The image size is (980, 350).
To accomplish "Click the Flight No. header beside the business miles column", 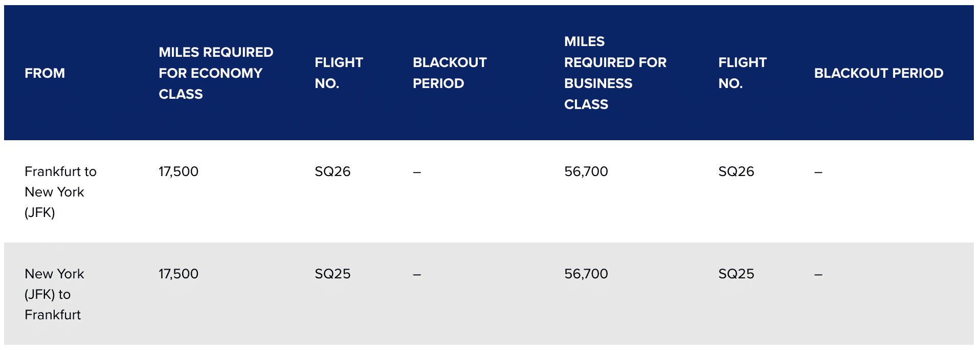I will click(x=742, y=73).
